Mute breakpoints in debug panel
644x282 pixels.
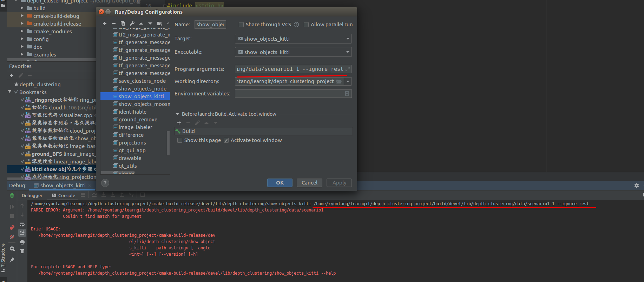pos(12,237)
